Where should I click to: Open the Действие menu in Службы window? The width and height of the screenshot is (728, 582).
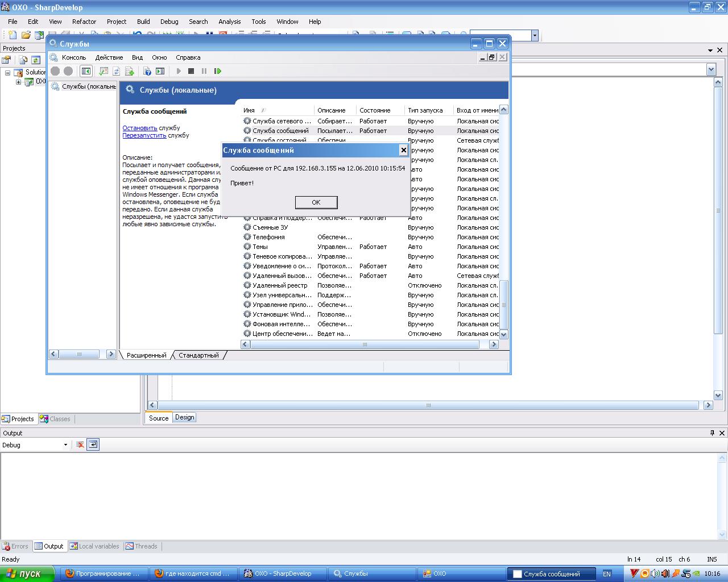pyautogui.click(x=109, y=57)
